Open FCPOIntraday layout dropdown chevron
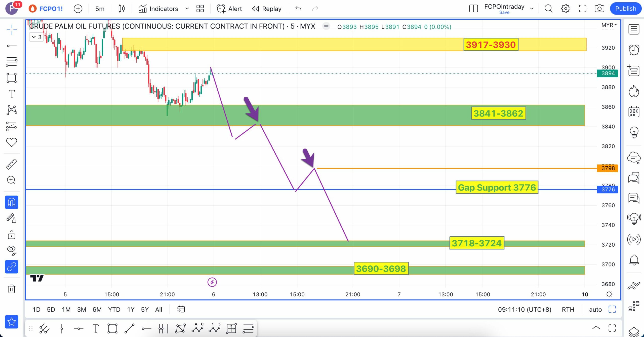Image resolution: width=644 pixels, height=337 pixels. click(532, 9)
